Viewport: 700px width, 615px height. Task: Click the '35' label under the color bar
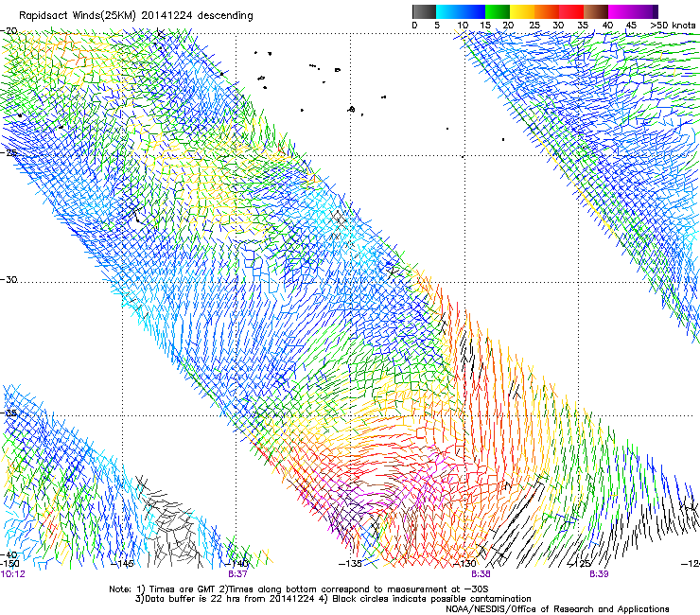tap(583, 26)
